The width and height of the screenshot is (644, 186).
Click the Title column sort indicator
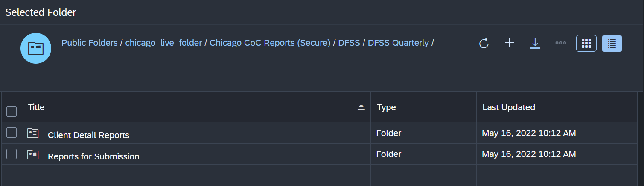click(x=361, y=108)
